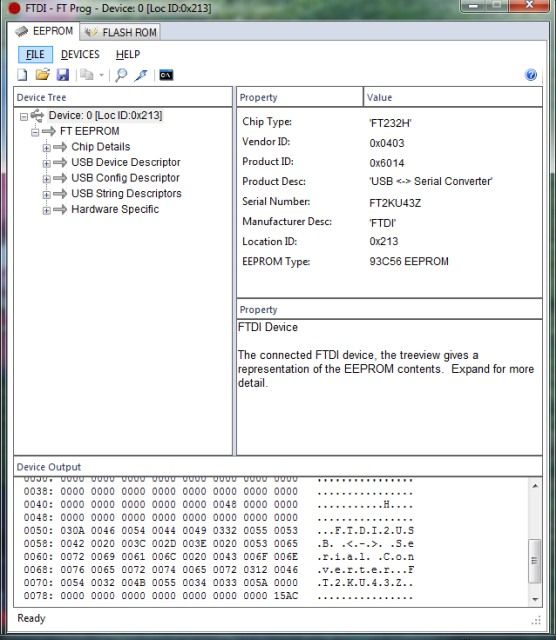Screen dimensions: 556x640
Task: Minimize the FT Prog window
Action: point(473,6)
